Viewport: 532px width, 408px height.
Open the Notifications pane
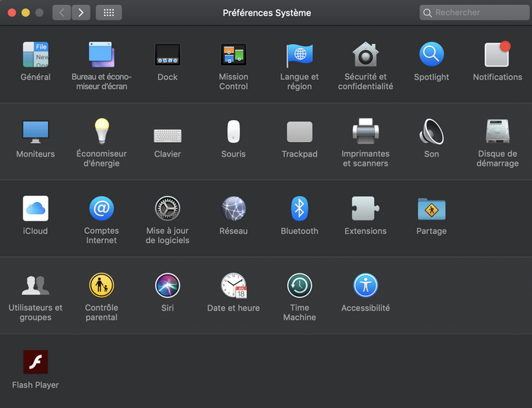tap(497, 54)
